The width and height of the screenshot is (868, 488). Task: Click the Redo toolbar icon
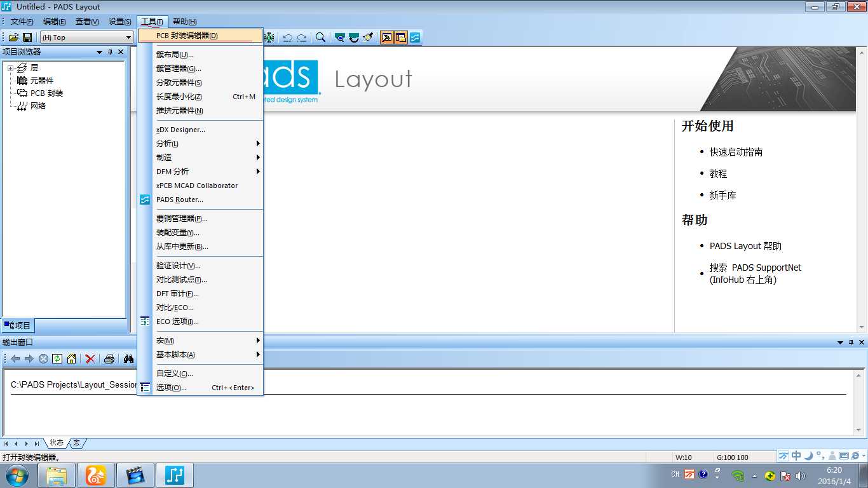click(302, 37)
